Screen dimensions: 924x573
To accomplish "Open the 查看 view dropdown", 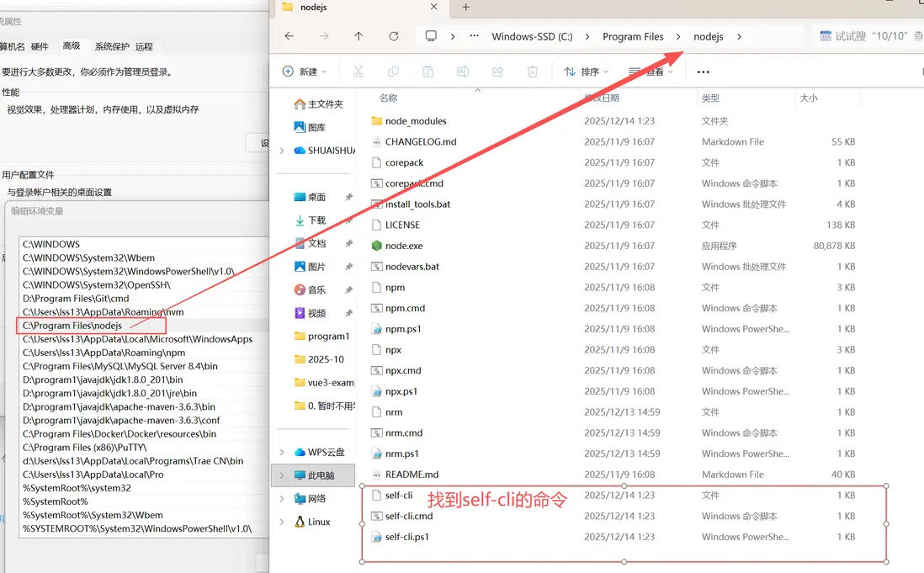I will pos(651,72).
